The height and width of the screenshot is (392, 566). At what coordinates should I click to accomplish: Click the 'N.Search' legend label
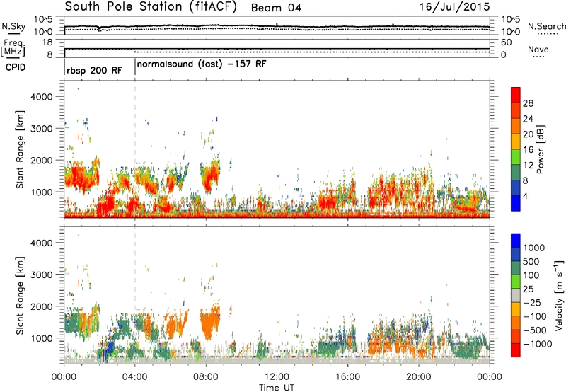click(x=547, y=26)
